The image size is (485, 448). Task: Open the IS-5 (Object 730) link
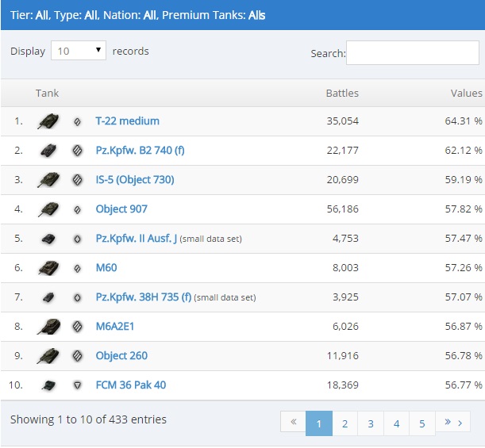coord(135,180)
